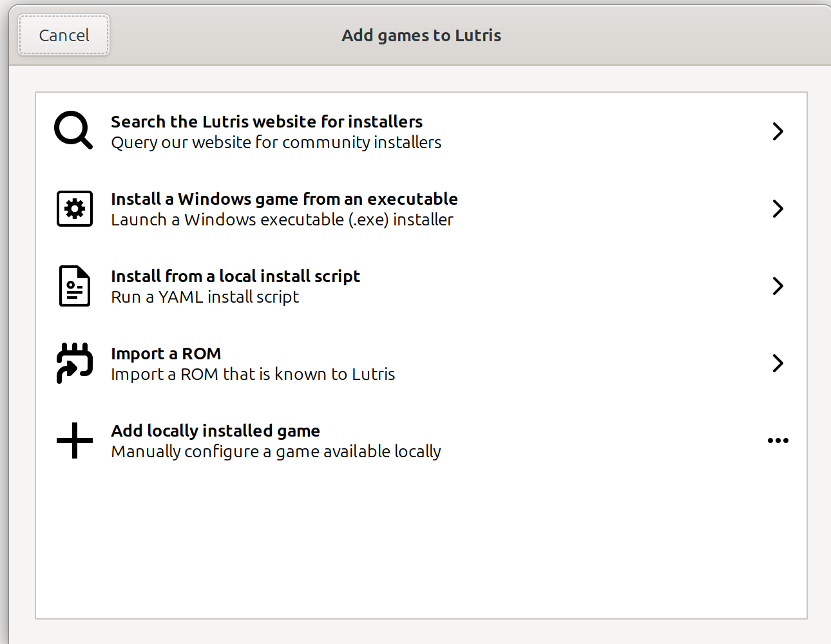This screenshot has width=831, height=644.
Task: Expand the chevron for local install script
Action: 778,286
